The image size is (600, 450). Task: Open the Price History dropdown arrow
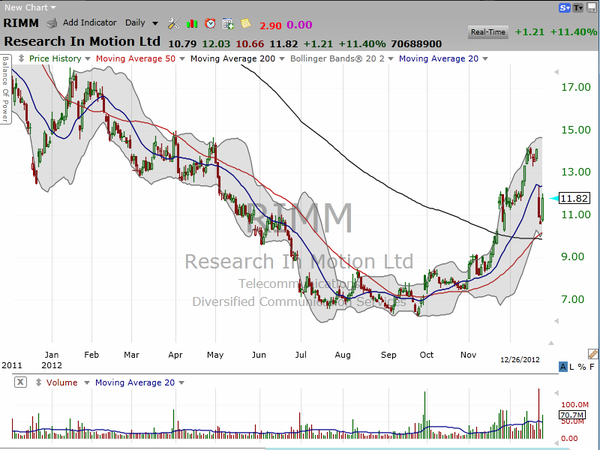pos(88,59)
